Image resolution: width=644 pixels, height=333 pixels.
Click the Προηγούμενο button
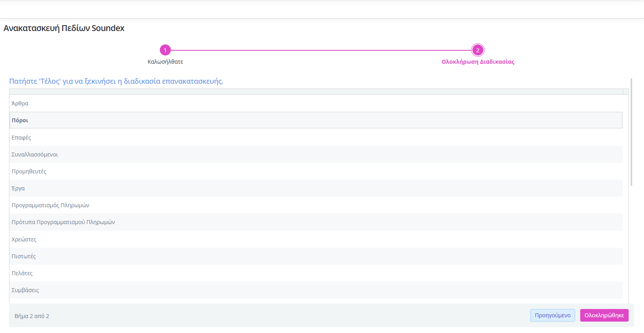pyautogui.click(x=553, y=315)
